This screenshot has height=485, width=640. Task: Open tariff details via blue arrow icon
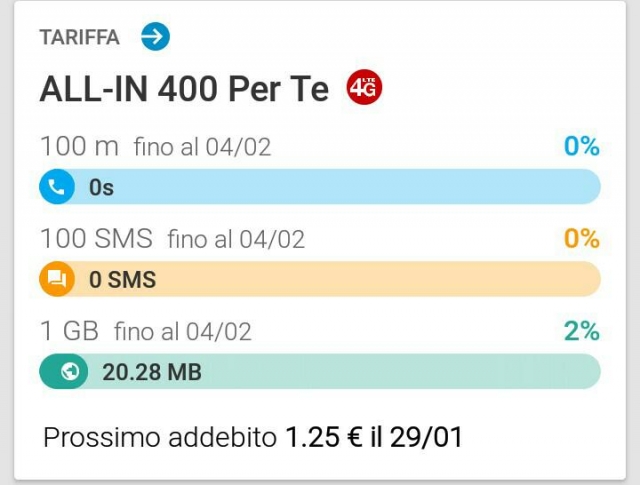(x=156, y=36)
